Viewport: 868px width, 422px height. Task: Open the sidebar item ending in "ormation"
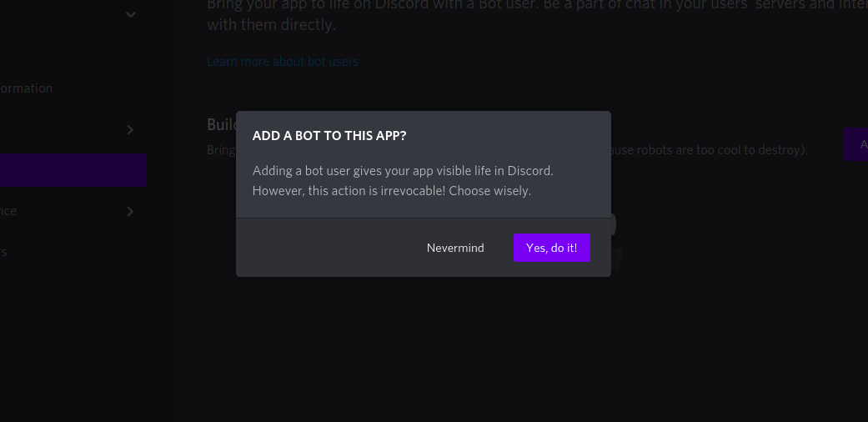point(27,88)
